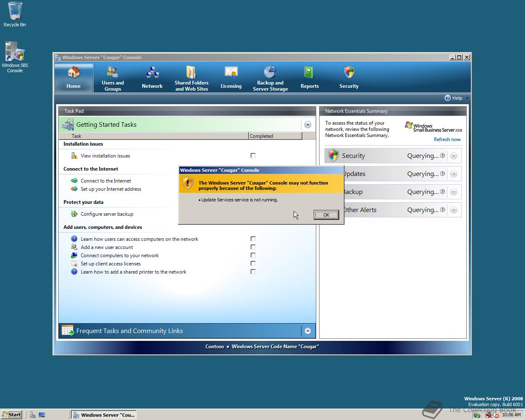525x420 pixels.
Task: Open Windows SBS Console desktop shortcut
Action: pos(15,57)
